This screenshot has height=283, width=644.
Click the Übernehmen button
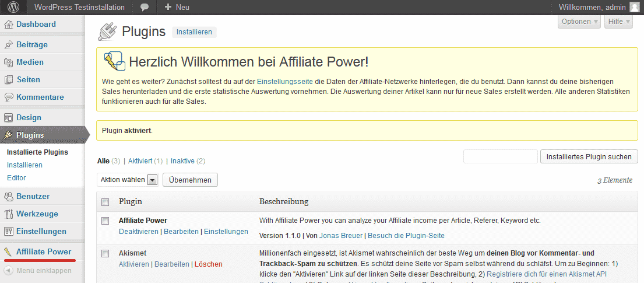tap(190, 180)
